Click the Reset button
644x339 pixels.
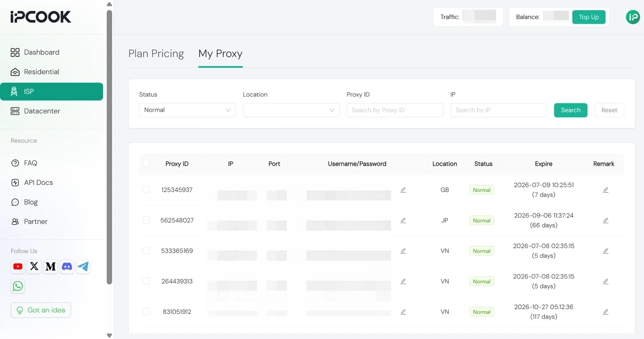[609, 110]
